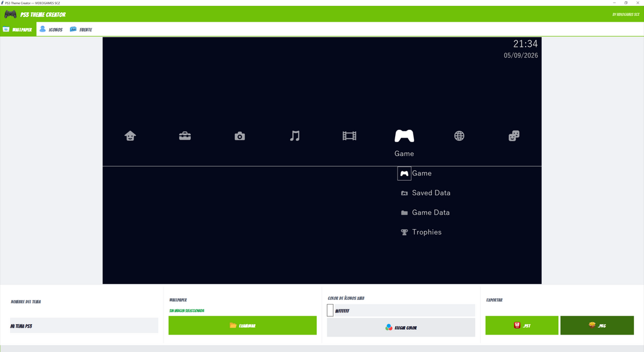
Task: Click the gamepad logo in header
Action: [11, 15]
